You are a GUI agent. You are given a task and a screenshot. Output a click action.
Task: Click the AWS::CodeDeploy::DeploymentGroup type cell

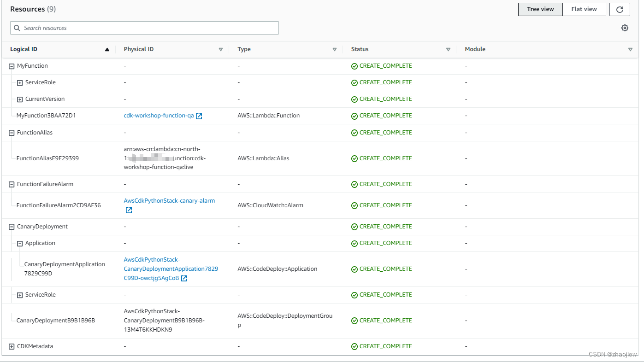coord(285,321)
